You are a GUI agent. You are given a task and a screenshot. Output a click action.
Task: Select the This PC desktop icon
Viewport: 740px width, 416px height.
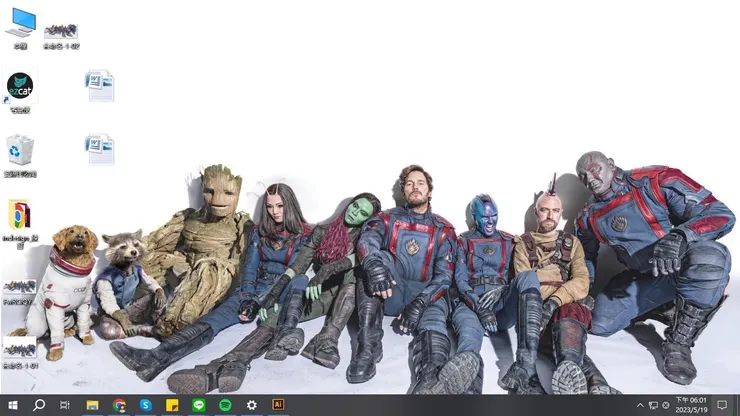20,27
